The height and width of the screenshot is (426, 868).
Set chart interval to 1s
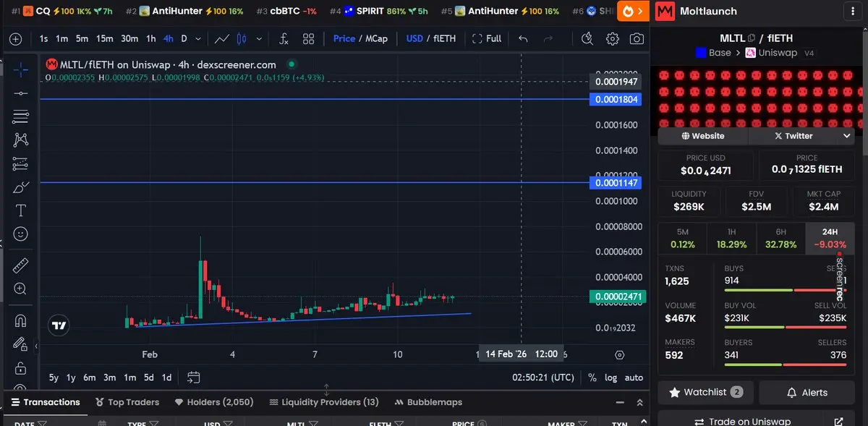pos(44,38)
